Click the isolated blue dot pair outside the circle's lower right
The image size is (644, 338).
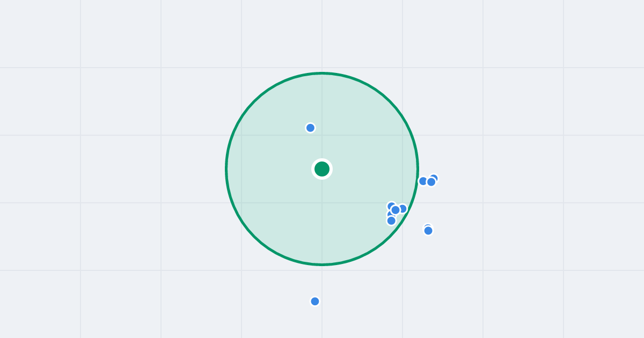point(428,231)
